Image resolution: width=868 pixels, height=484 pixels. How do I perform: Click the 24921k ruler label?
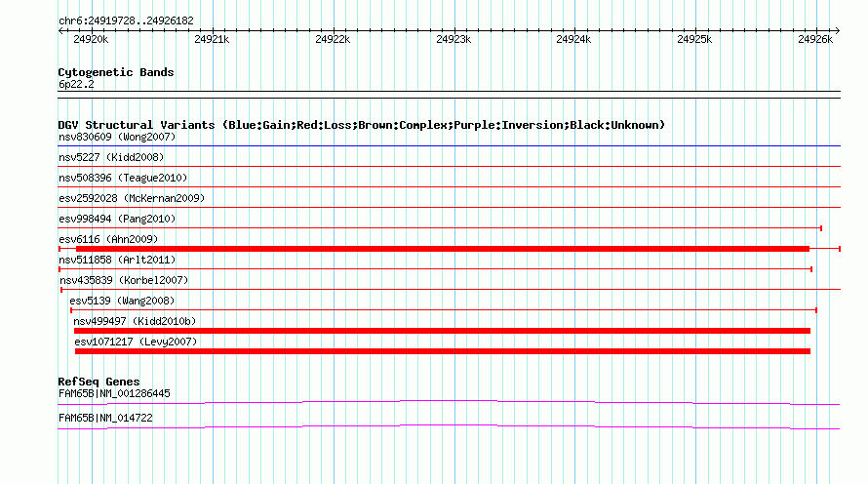(x=212, y=39)
